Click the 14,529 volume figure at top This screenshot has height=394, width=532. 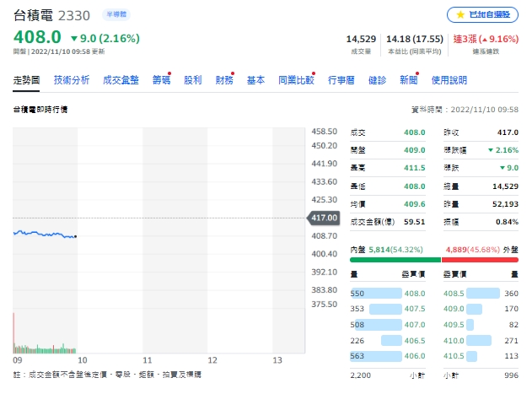[361, 39]
